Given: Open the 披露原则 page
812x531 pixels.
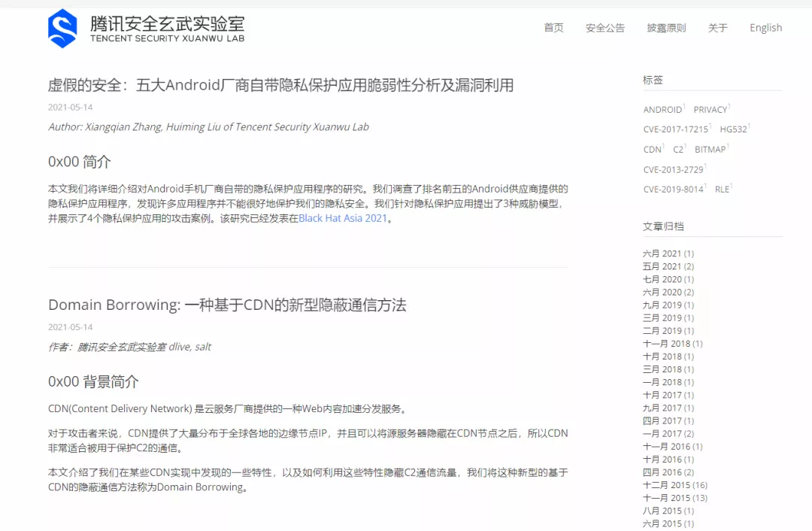Looking at the screenshot, I should [665, 28].
